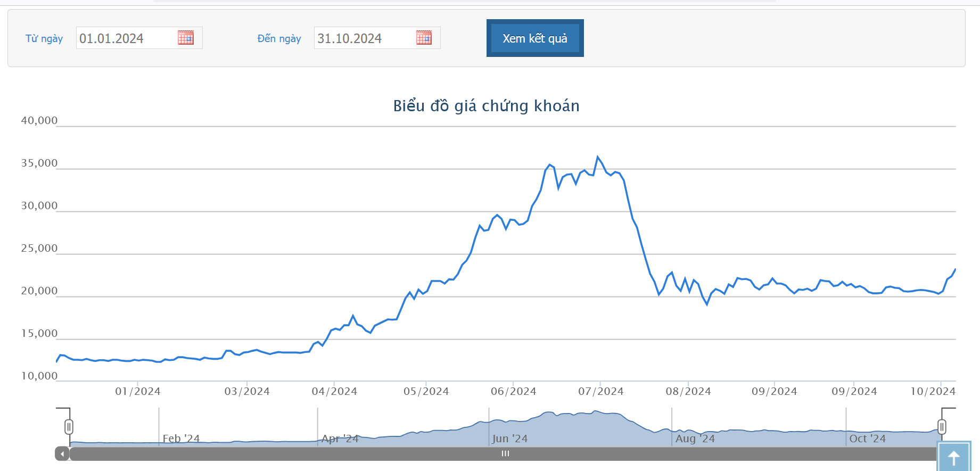This screenshot has width=980, height=471.
Task: Select Aug '24 in the navigator timeline
Action: (x=695, y=439)
